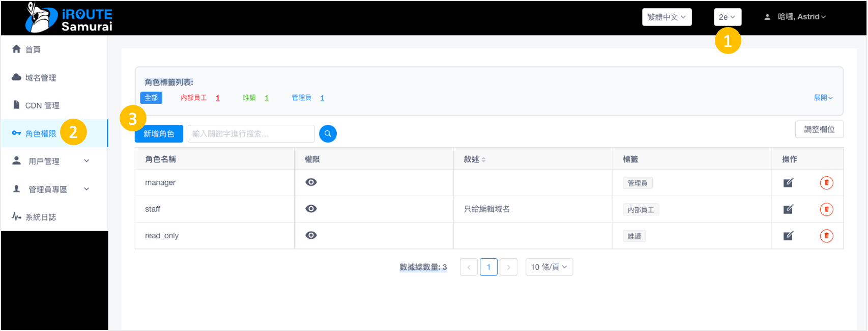The width and height of the screenshot is (868, 331).
Task: Delete the read_only role with trash icon
Action: click(826, 236)
